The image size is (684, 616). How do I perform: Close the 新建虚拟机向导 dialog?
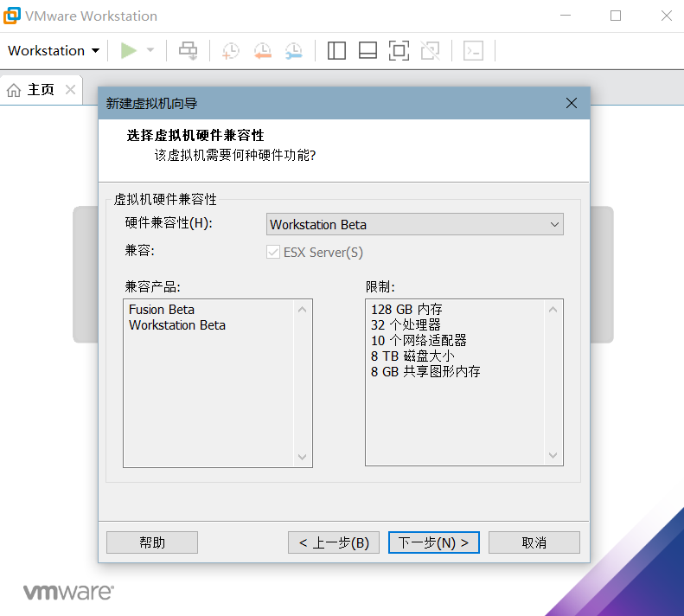click(x=571, y=103)
